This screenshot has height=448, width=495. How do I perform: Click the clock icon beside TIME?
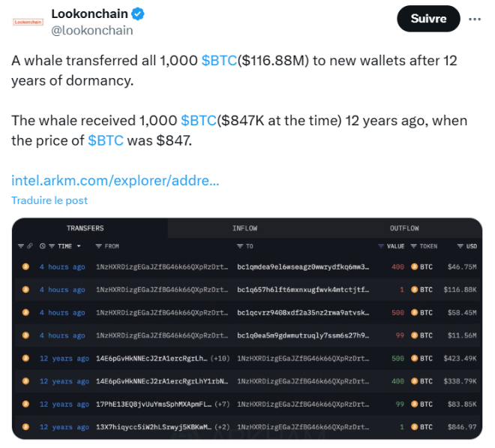point(43,246)
